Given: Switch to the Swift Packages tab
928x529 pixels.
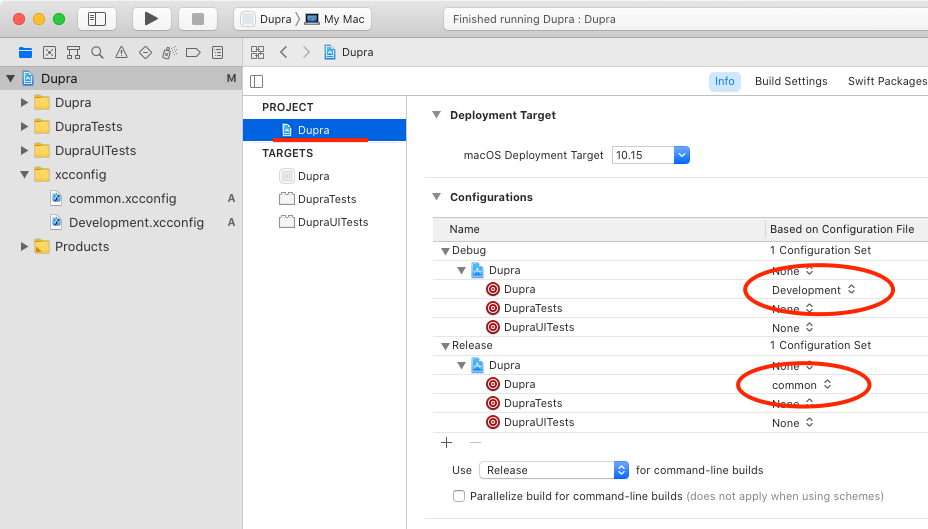Looking at the screenshot, I should [x=886, y=81].
